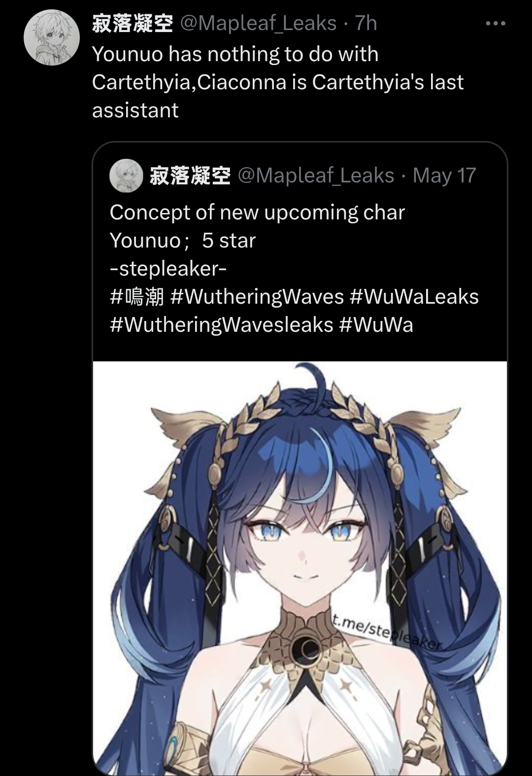Open the 'Younuo; 5 star' line
Image resolution: width=532 pixels, height=776 pixels.
183,241
